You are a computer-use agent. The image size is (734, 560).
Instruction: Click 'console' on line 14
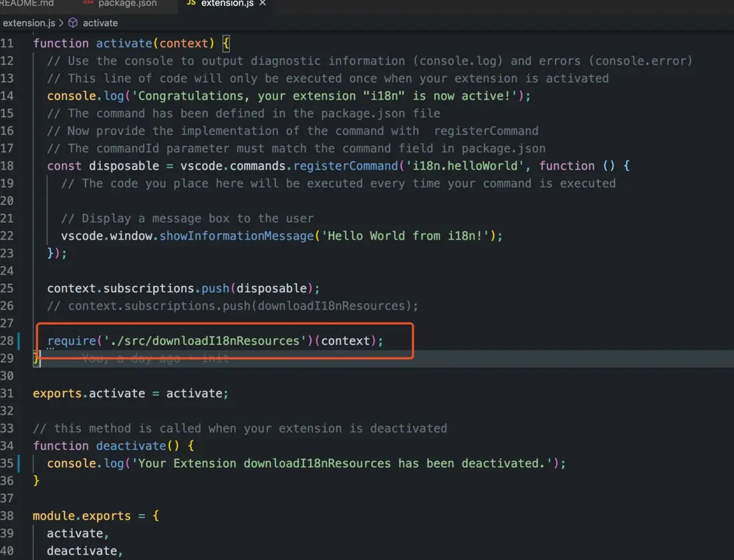click(71, 96)
